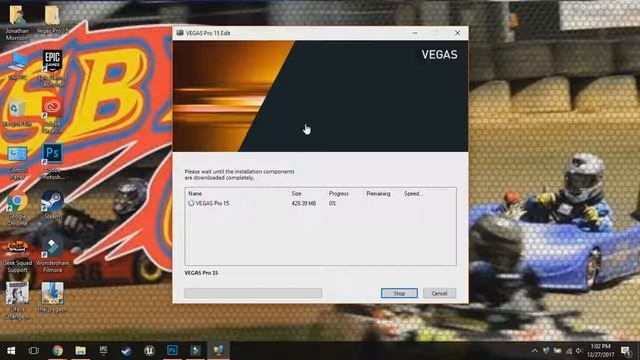The image size is (640, 360).
Task: Click the installer title bar icon
Action: pos(180,33)
